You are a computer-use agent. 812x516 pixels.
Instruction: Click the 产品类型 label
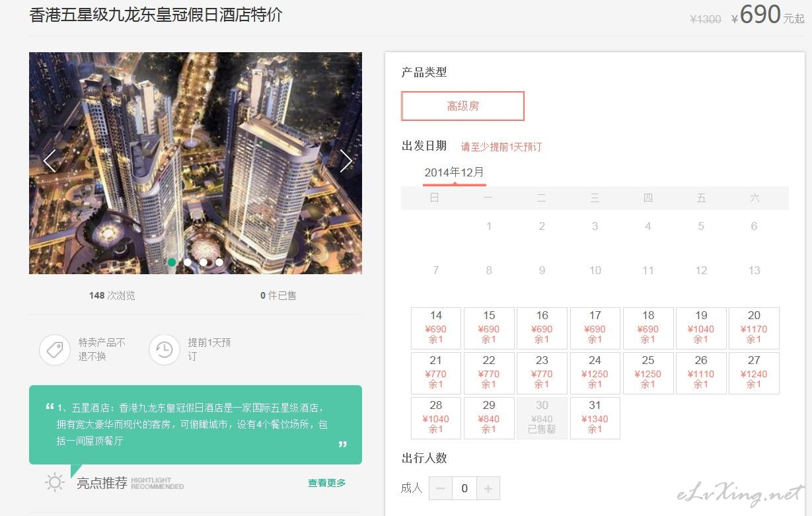pyautogui.click(x=424, y=72)
